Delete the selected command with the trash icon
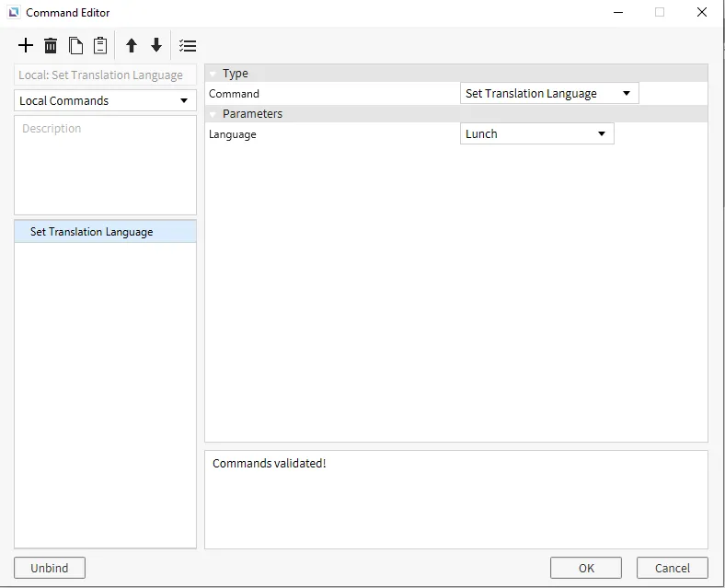 (51, 46)
